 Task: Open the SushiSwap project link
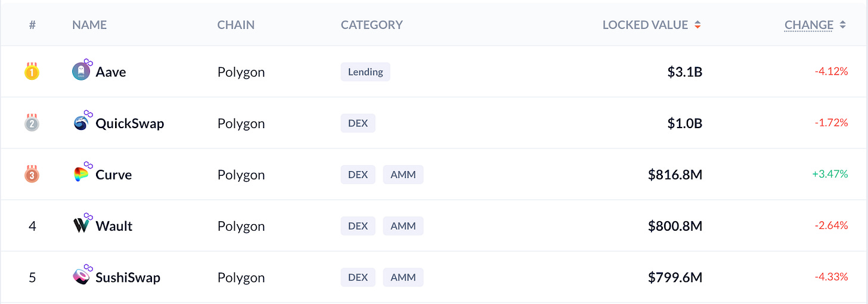pos(128,277)
